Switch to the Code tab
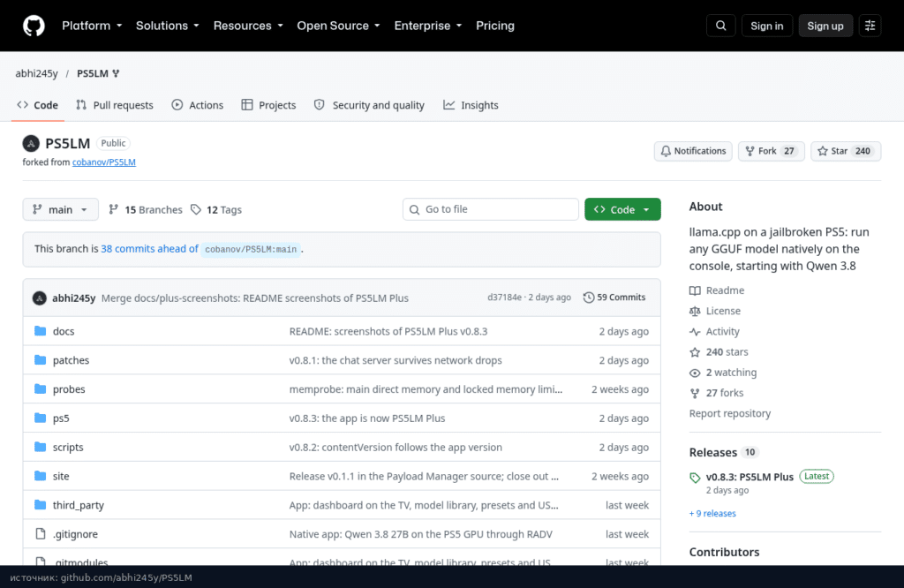Image resolution: width=904 pixels, height=588 pixels. pos(37,105)
